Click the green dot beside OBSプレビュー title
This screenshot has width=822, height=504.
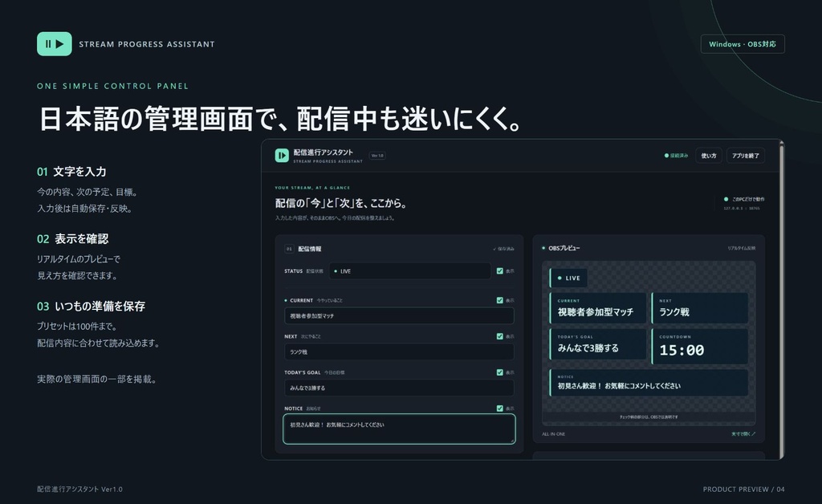(x=543, y=248)
